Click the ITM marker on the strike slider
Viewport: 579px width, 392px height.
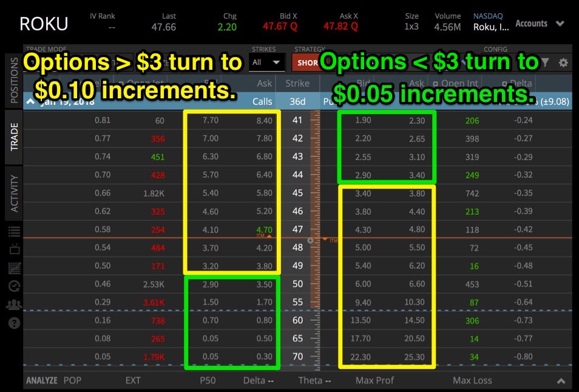tap(331, 239)
